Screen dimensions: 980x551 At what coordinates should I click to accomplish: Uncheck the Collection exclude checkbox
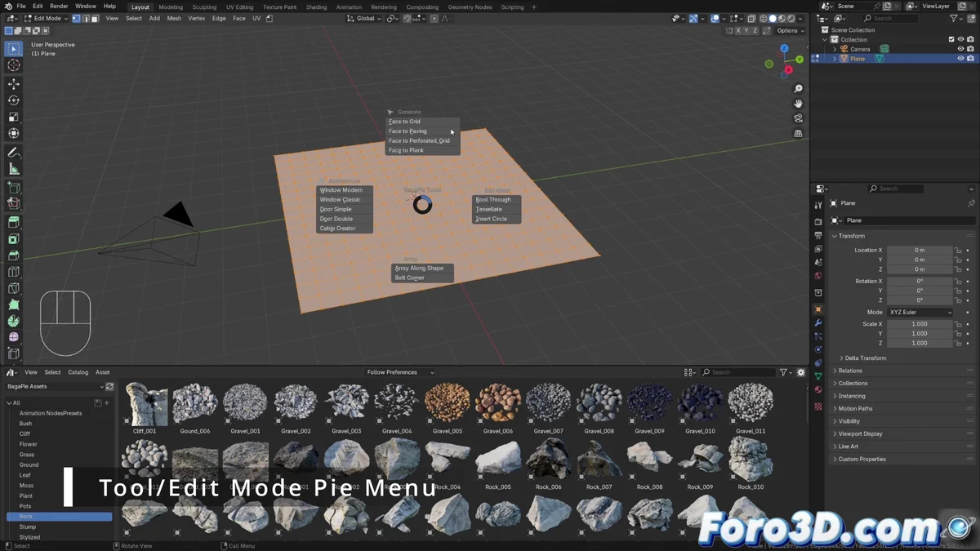click(x=951, y=39)
